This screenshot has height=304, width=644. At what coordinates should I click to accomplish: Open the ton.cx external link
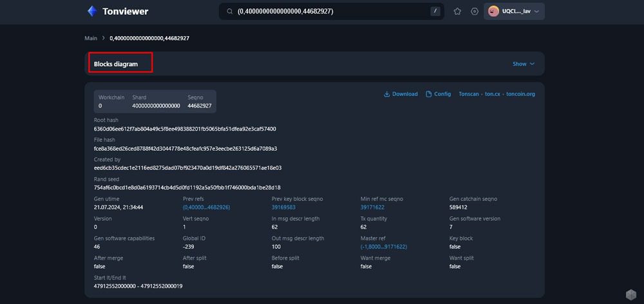493,94
